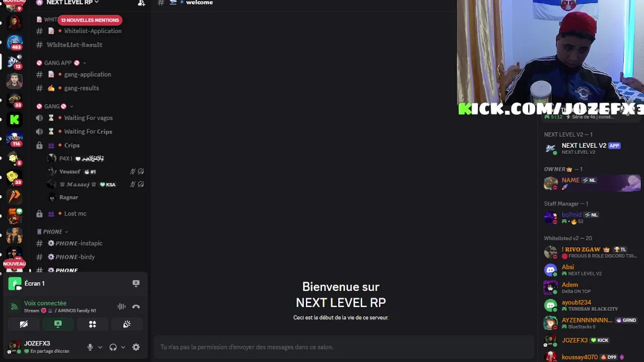The image size is (644, 362).
Task: Click Absi's Discord logo avatar
Action: point(551,270)
